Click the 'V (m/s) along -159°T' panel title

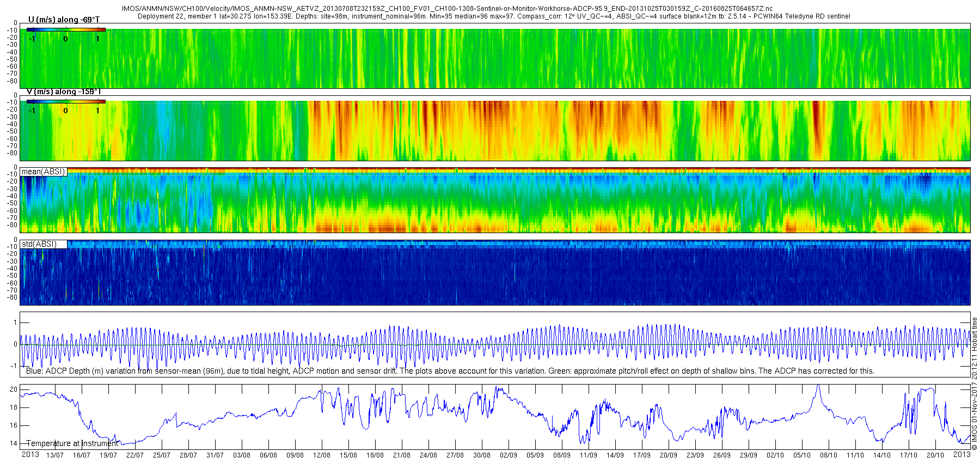coord(64,92)
